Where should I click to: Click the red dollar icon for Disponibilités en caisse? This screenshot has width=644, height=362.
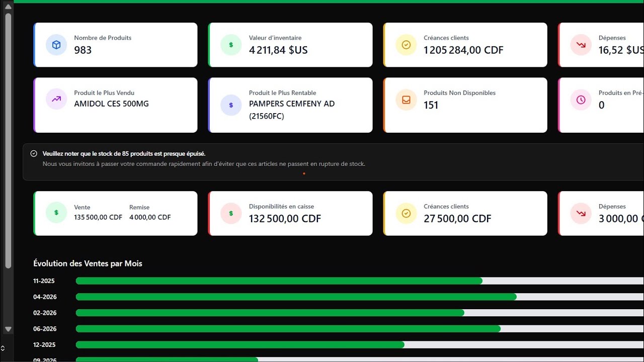[x=231, y=213]
